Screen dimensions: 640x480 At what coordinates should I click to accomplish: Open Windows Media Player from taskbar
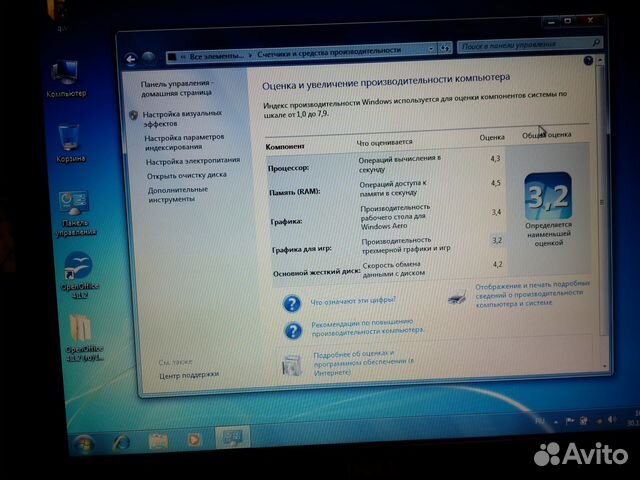194,440
